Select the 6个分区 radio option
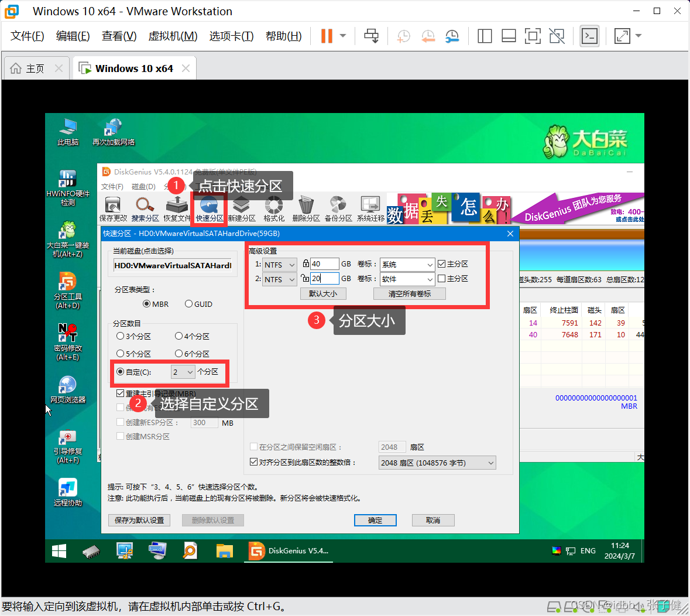The height and width of the screenshot is (616, 690). pos(178,354)
